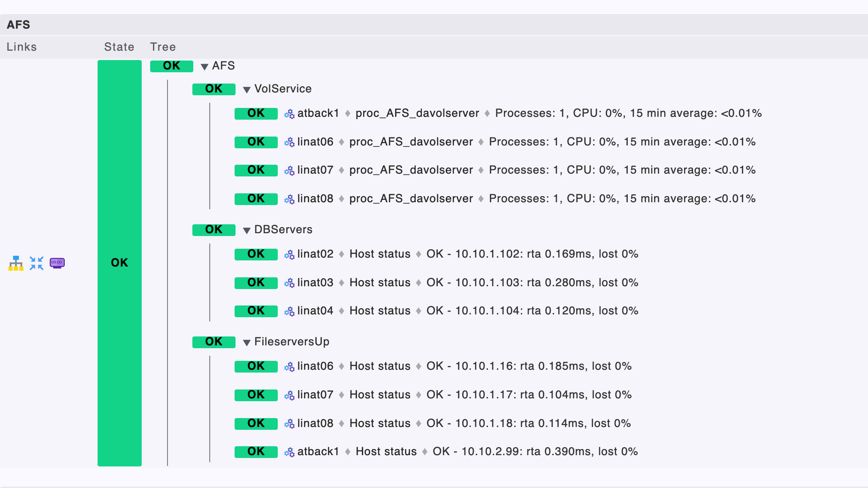Image resolution: width=868 pixels, height=488 pixels.
Task: Click the service icon beside linat02
Action: (x=289, y=255)
